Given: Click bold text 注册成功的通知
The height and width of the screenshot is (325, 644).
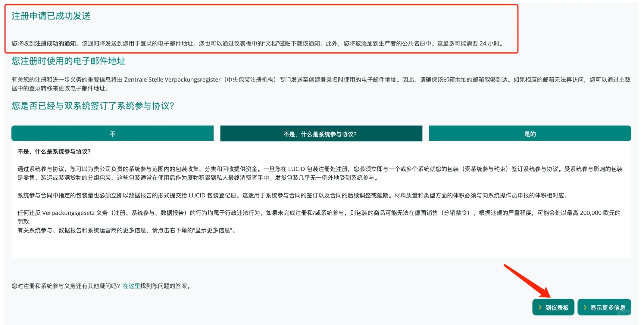Looking at the screenshot, I should coord(55,44).
